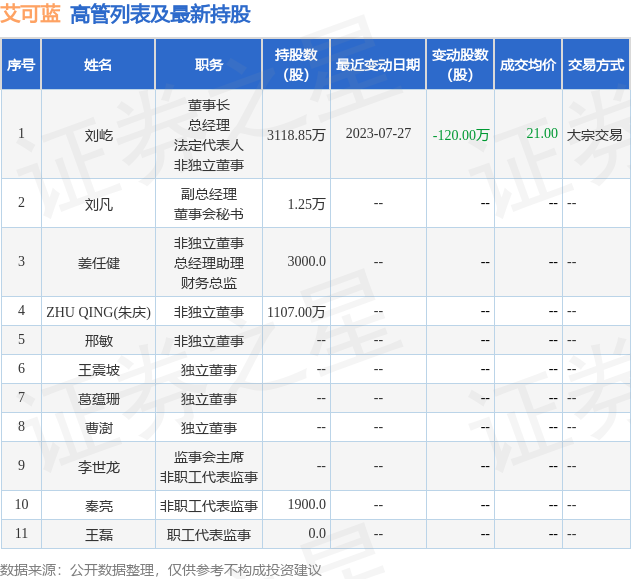Select the 序号 column header
Image resolution: width=631 pixels, height=579 pixels.
click(21, 64)
